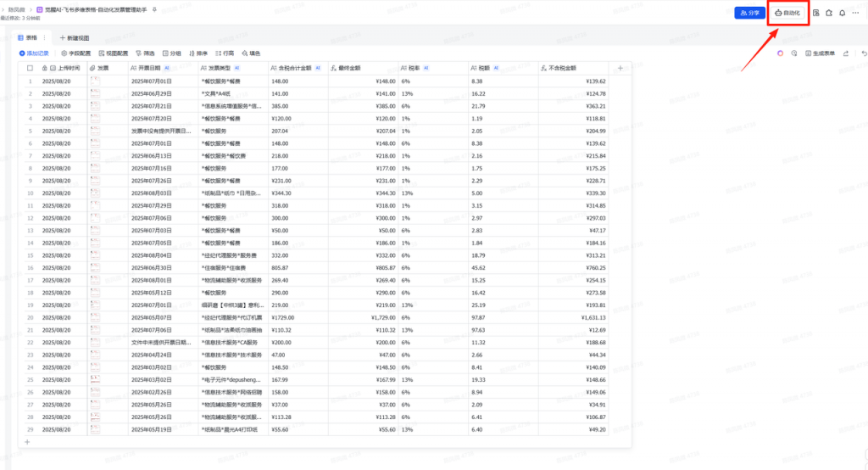Screen dimensions: 868x470
Task: Open 字段配置 field settings
Action: [75, 53]
